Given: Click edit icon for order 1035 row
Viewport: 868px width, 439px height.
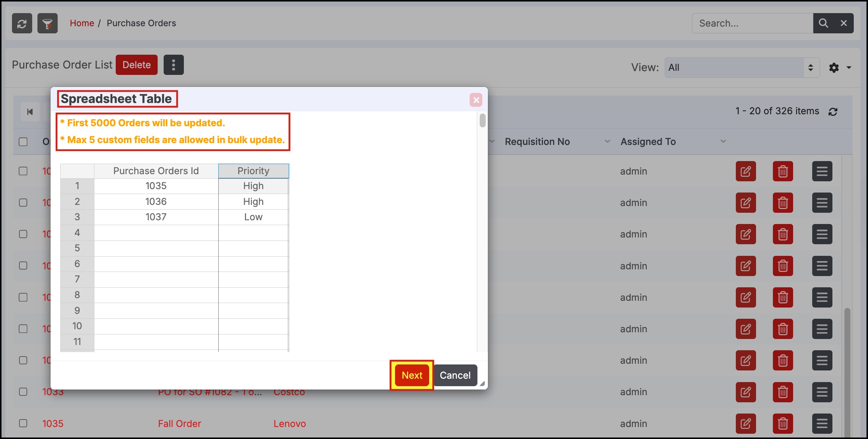Looking at the screenshot, I should 746,423.
